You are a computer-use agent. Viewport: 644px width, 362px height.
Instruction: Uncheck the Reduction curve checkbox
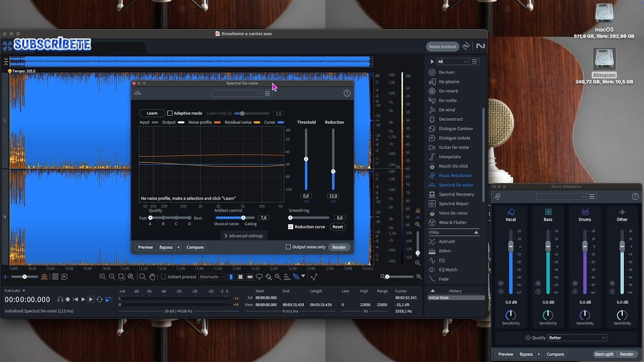(x=290, y=227)
